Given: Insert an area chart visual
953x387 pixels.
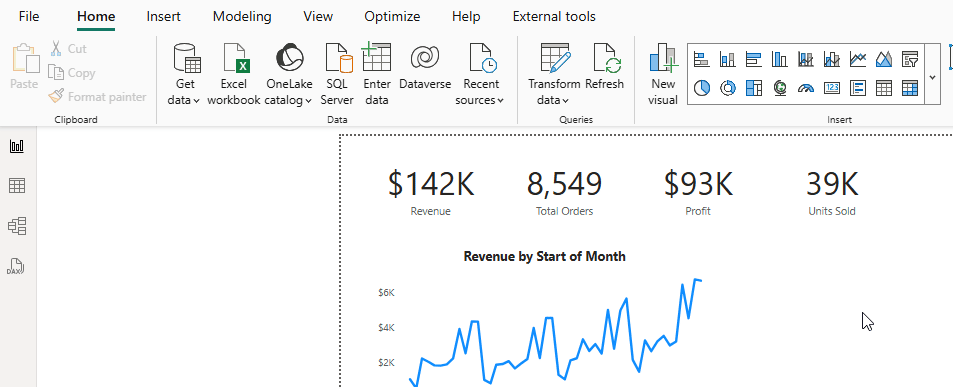Looking at the screenshot, I should point(884,59).
